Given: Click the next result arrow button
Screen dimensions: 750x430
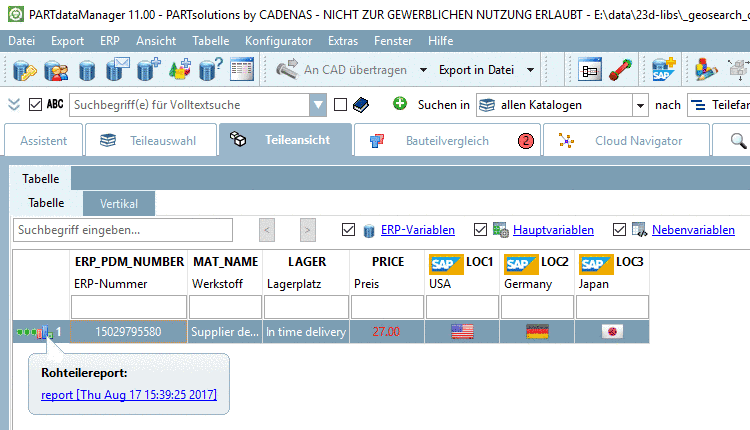Looking at the screenshot, I should pyautogui.click(x=308, y=230).
